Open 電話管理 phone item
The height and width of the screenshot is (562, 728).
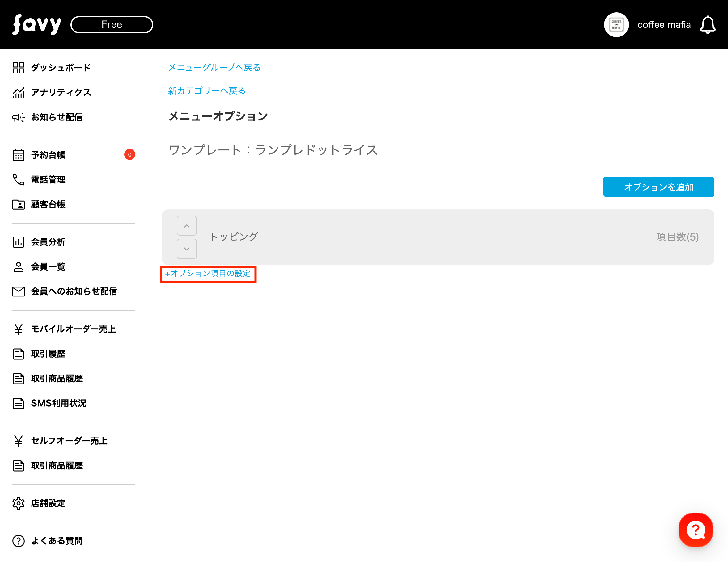coord(48,179)
